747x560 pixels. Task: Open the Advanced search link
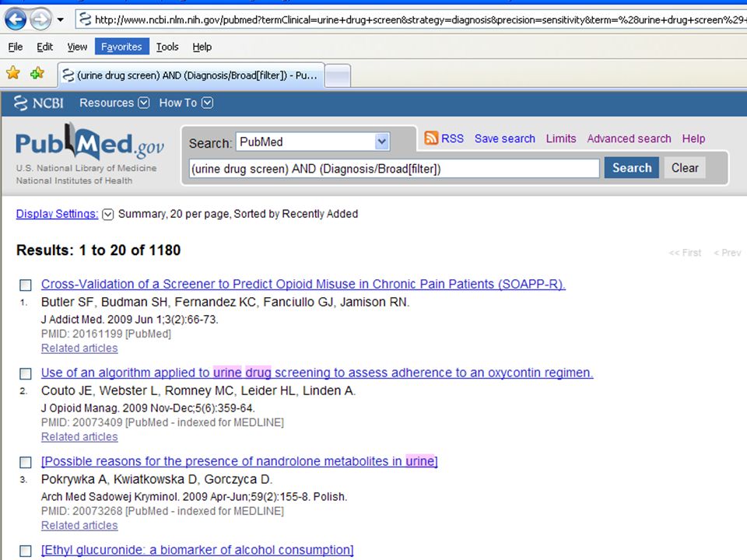tap(629, 138)
